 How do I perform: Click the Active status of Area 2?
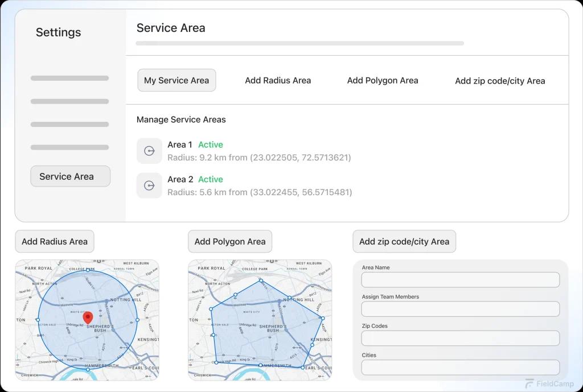(210, 179)
